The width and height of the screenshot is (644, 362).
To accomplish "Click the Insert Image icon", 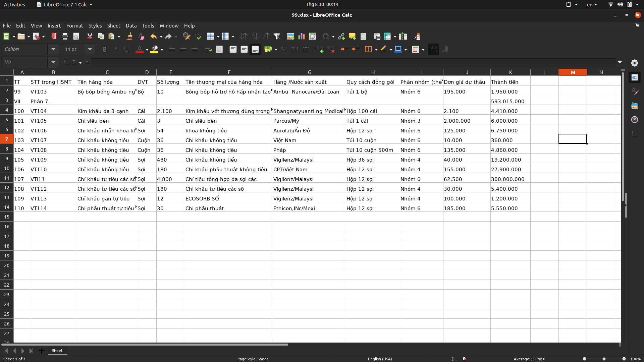I will (290, 37).
